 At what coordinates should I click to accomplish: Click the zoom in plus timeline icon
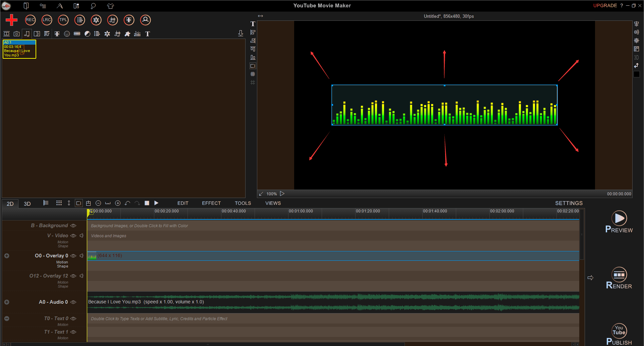(118, 203)
